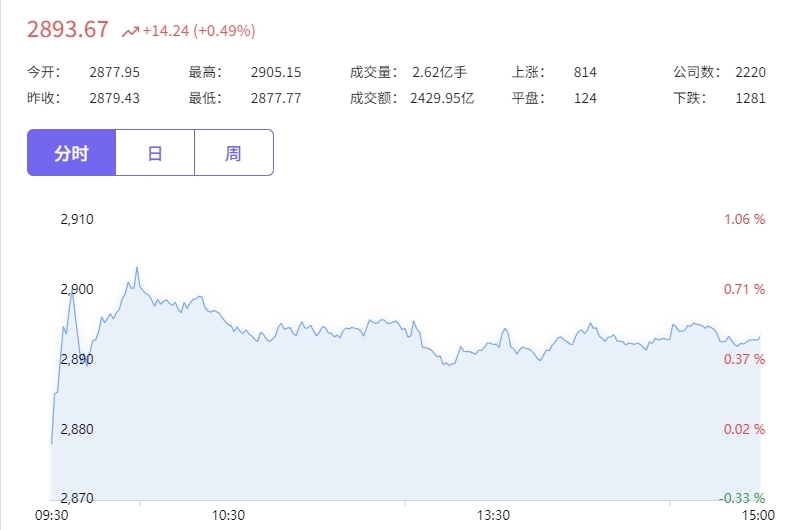This screenshot has height=530, width=802.
Task: Click the 公司数 company count 2220
Action: click(750, 72)
